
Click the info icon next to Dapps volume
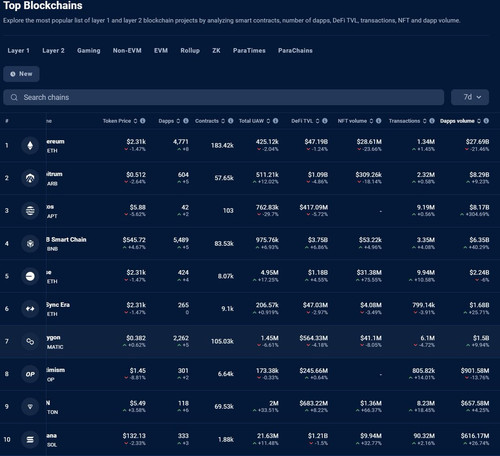point(486,121)
